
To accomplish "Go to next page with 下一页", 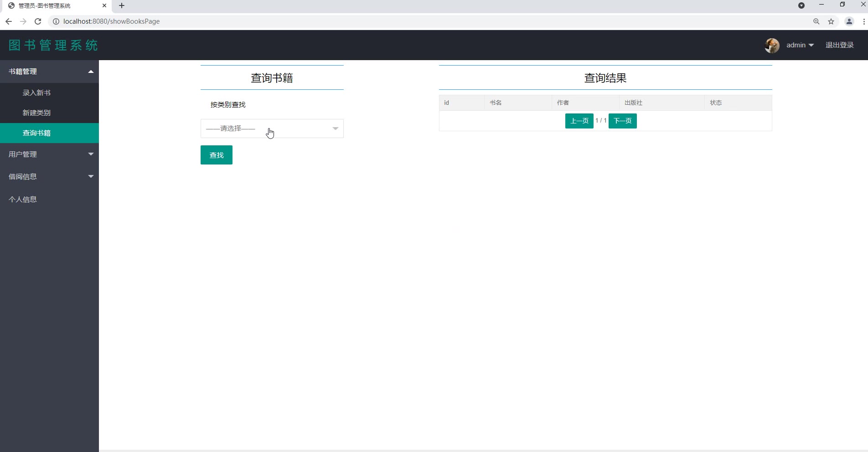I will 622,121.
